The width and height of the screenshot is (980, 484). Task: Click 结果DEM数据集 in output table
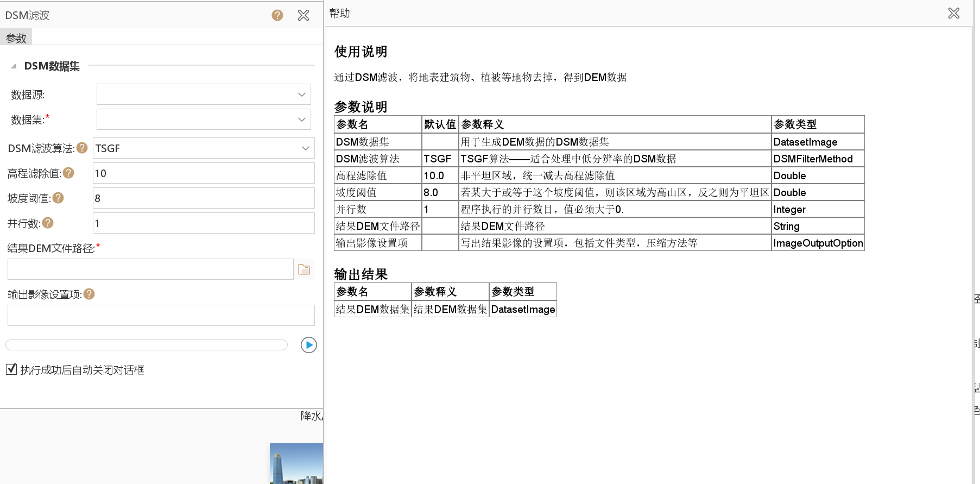(372, 309)
